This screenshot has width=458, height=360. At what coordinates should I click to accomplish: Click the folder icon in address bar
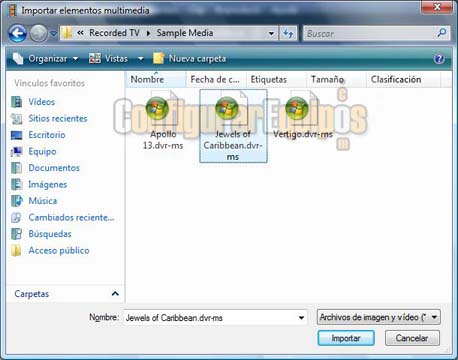[67, 33]
